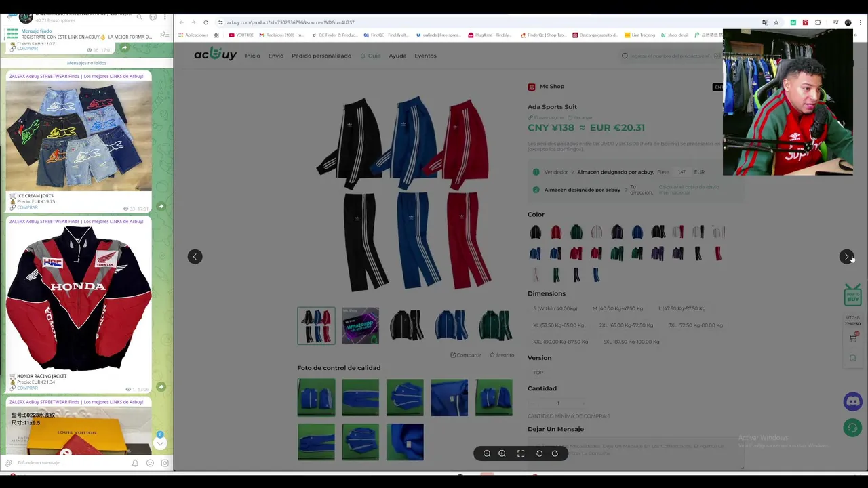This screenshot has width=868, height=488.
Task: Click the acbuy logo
Action: pyautogui.click(x=215, y=55)
